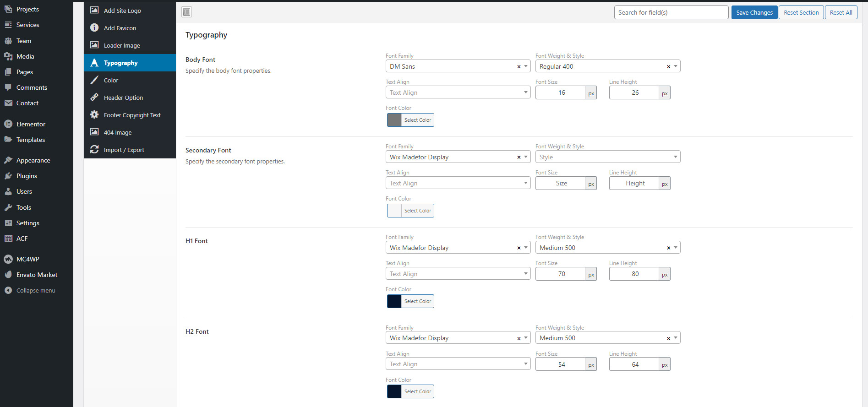The height and width of the screenshot is (407, 868).
Task: Open the Add Site Logo section
Action: click(x=122, y=11)
